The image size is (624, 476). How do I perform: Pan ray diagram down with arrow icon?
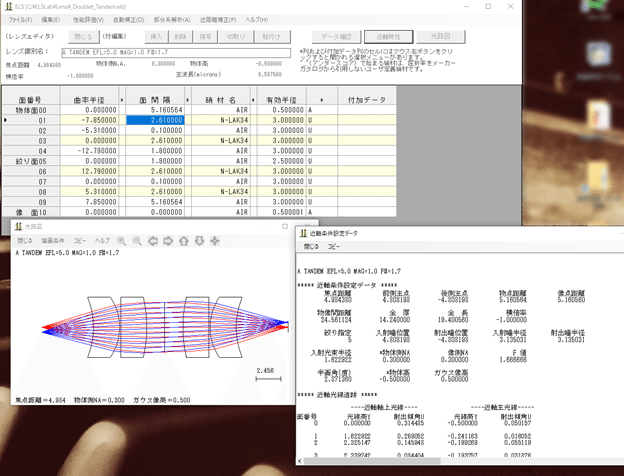[x=199, y=241]
